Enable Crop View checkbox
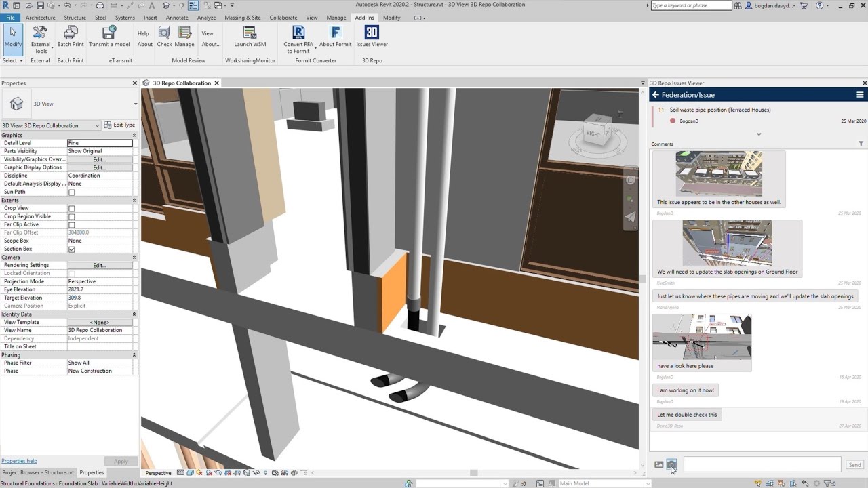 coord(71,208)
